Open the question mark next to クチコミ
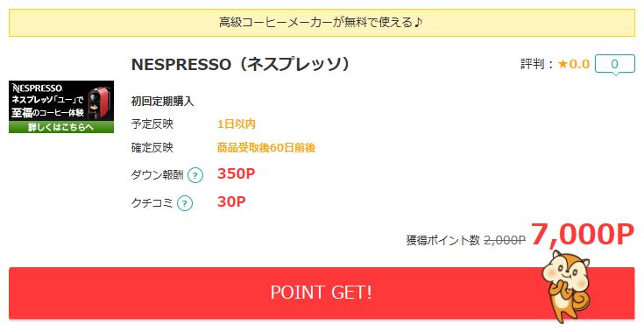This screenshot has height=332, width=644. tap(185, 203)
